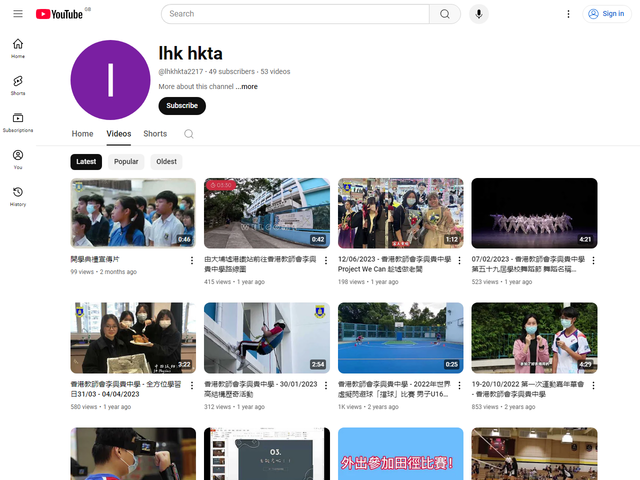Open the hamburger guide menu
The height and width of the screenshot is (480, 640).
coord(17,14)
